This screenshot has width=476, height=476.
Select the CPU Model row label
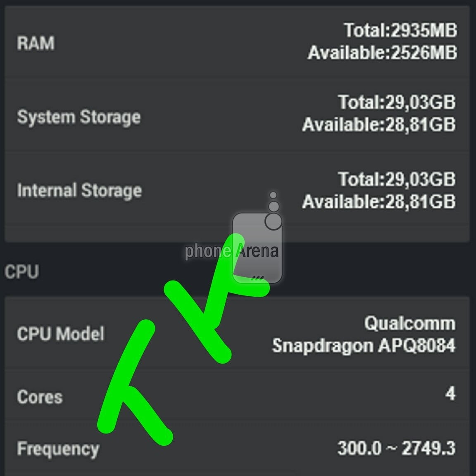[x=60, y=334]
